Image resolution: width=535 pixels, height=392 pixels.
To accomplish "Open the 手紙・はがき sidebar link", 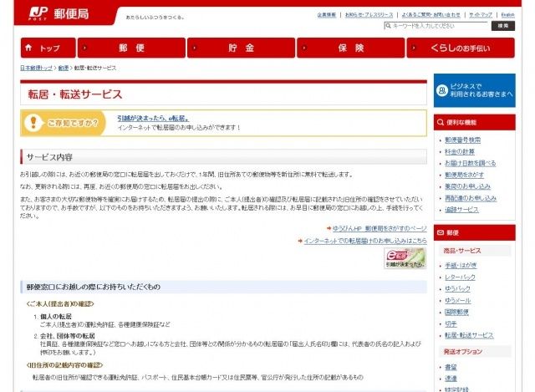I will coord(461,266).
